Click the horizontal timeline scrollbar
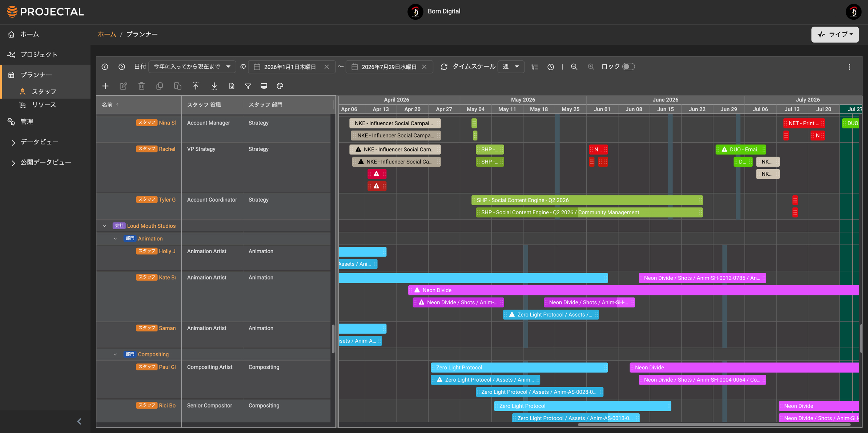This screenshot has height=433, width=868. (714, 424)
